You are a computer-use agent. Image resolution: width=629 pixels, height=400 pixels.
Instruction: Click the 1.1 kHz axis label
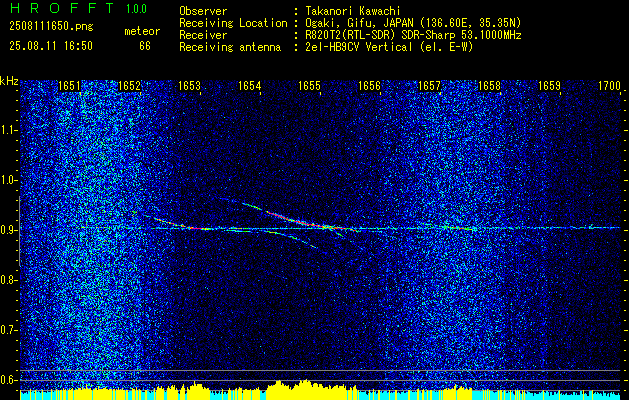click(9, 131)
